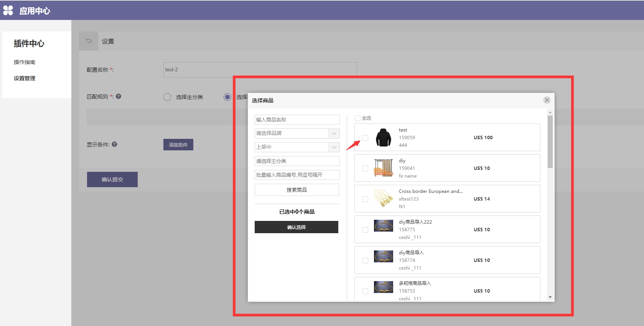Click the gold necklace product thumbnail
This screenshot has height=326, width=644.
pyautogui.click(x=383, y=198)
